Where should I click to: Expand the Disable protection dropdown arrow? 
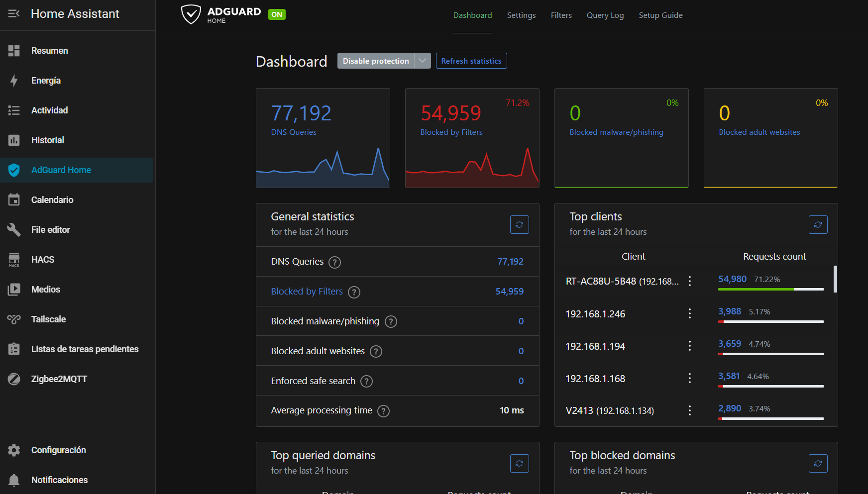(x=423, y=61)
